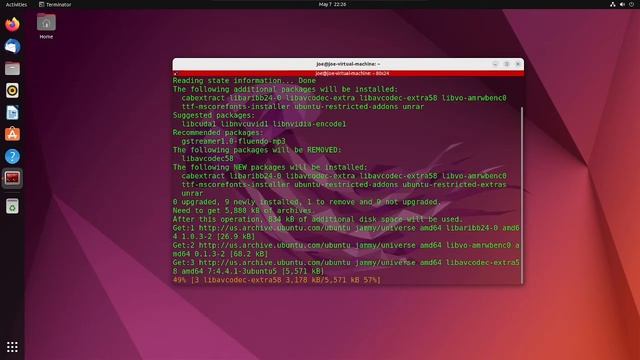The image size is (640, 360).
Task: Open Rhythmbox music player in the dock
Action: click(x=12, y=91)
